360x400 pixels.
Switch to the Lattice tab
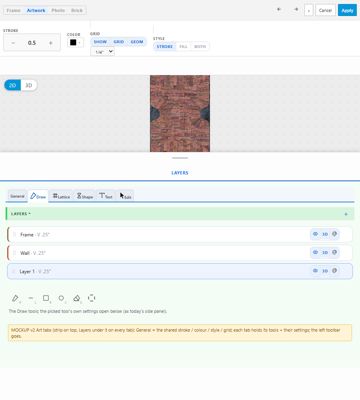click(61, 196)
